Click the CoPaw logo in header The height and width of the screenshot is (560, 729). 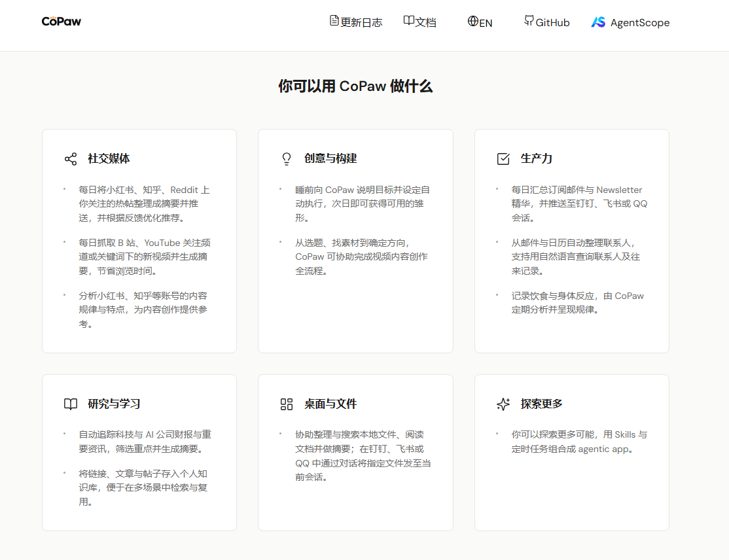(62, 22)
